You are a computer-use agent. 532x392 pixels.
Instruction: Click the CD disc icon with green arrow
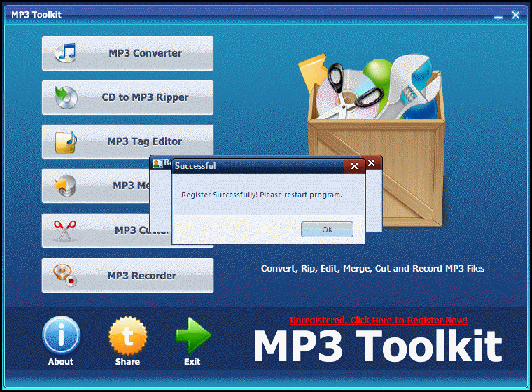[66, 97]
